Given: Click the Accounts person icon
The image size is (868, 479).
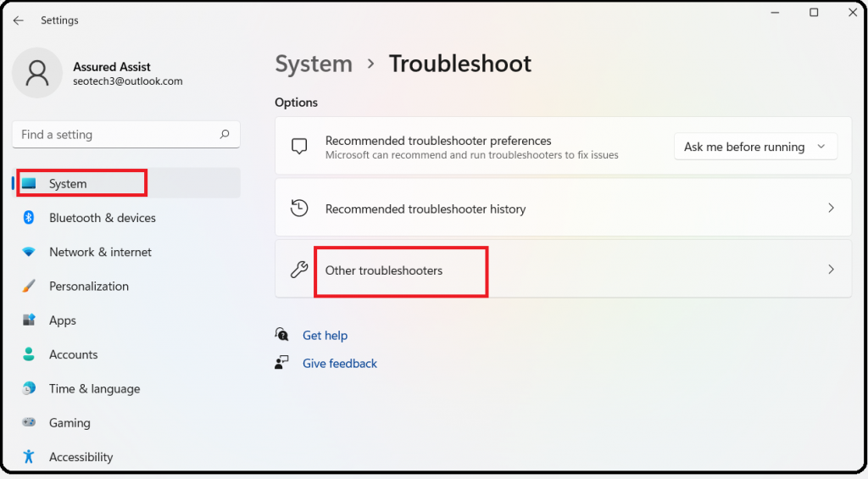Looking at the screenshot, I should (29, 354).
